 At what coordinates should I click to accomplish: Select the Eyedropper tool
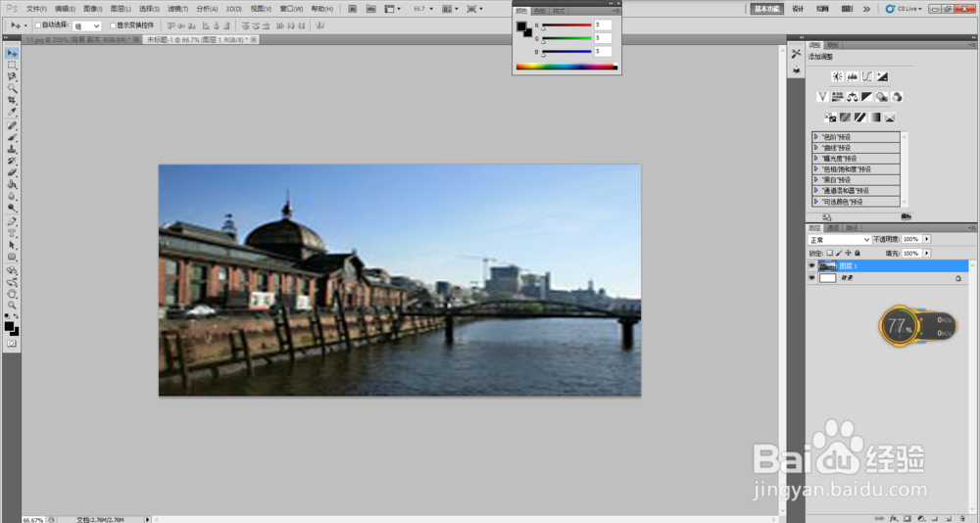(x=12, y=113)
